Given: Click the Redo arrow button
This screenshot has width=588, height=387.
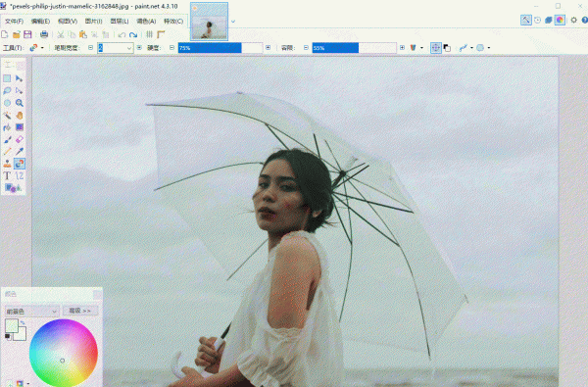Looking at the screenshot, I should [133, 35].
